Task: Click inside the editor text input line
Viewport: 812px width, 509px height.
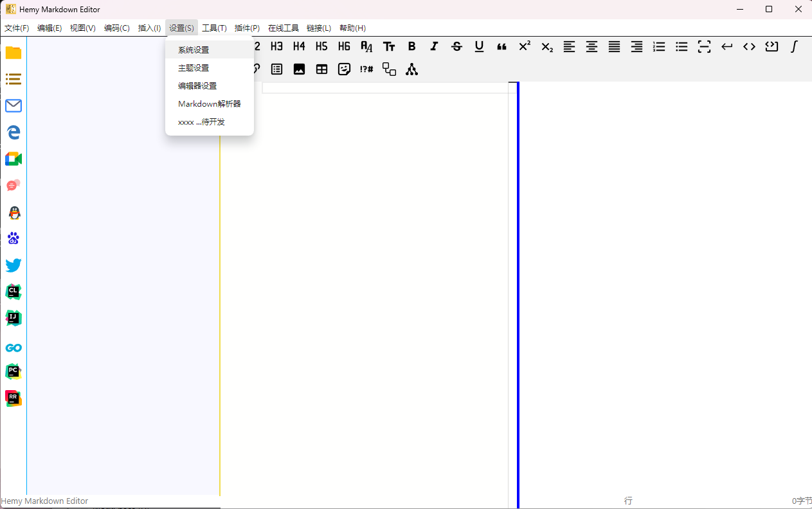Action: point(386,88)
